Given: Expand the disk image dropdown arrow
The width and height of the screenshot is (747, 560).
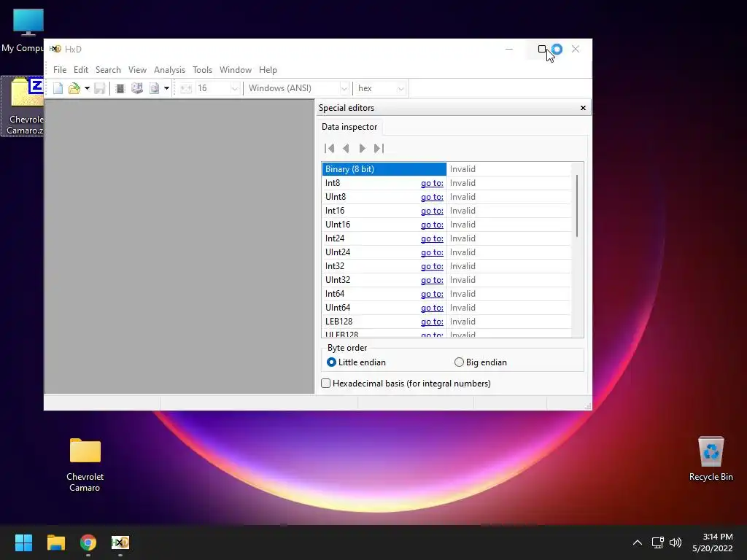Looking at the screenshot, I should pos(166,88).
